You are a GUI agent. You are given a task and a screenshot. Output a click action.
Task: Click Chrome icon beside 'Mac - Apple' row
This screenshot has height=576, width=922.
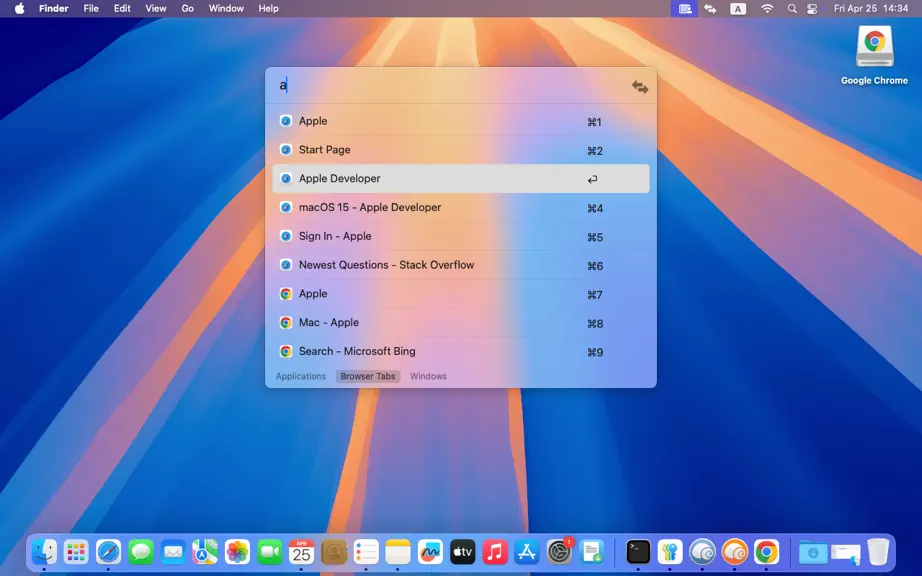[x=286, y=323]
